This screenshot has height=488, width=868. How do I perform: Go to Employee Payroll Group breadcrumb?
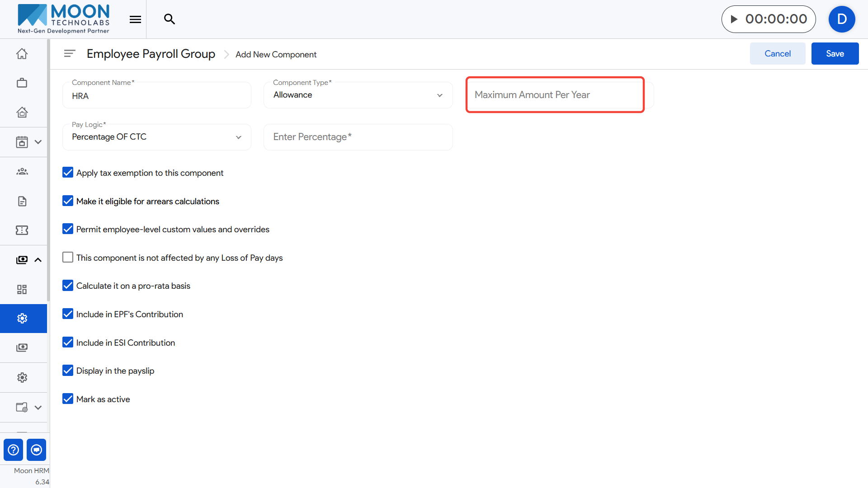[x=151, y=54]
